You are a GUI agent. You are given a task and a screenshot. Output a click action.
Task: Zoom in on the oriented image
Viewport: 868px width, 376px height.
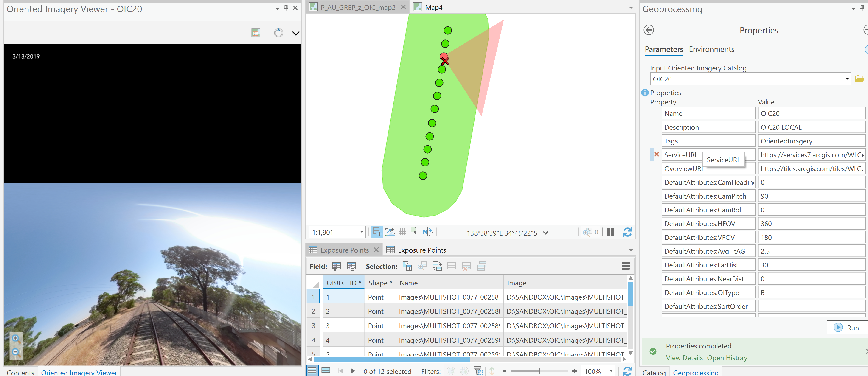tap(16, 339)
